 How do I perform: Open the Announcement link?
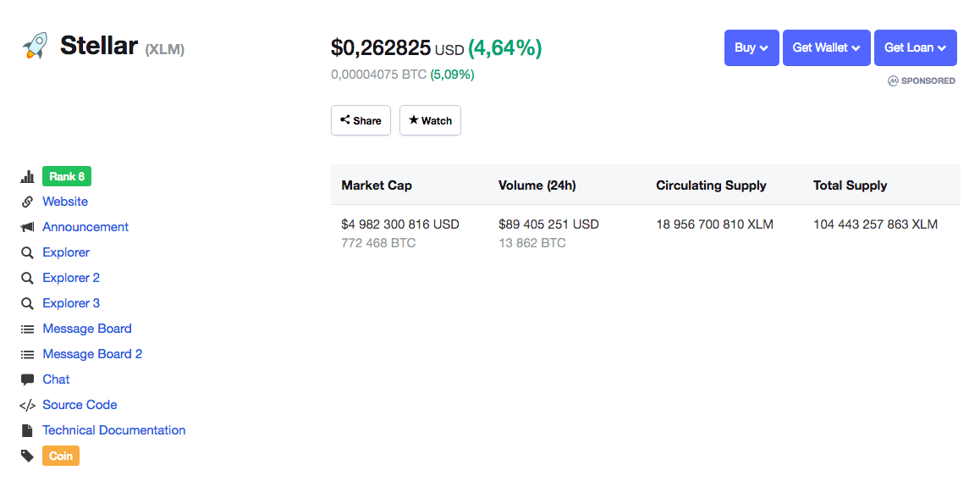click(x=85, y=227)
